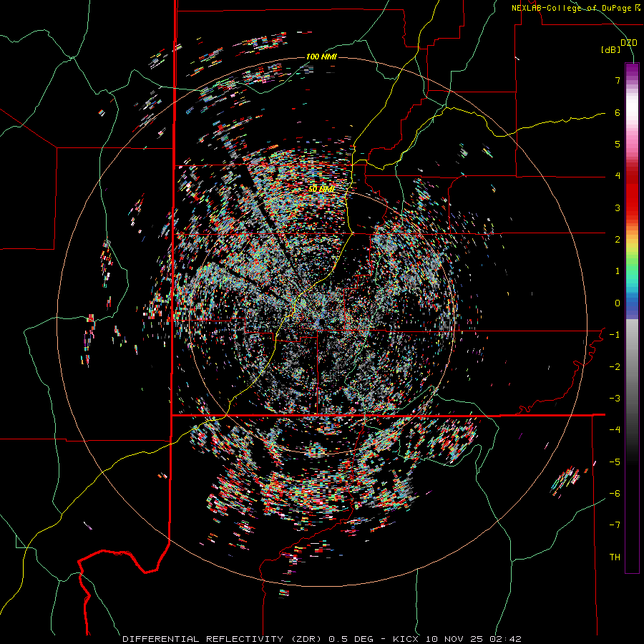644x644 pixels.
Task: Click the -1 tick label on color scale
Action: coord(615,335)
